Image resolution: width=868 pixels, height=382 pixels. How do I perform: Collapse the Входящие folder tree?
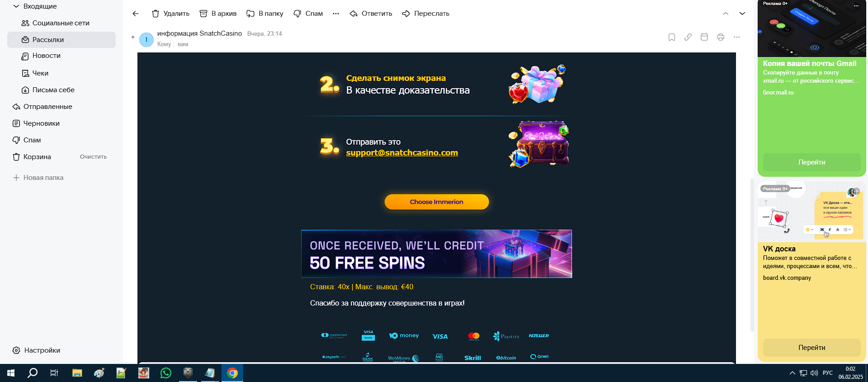coord(16,6)
